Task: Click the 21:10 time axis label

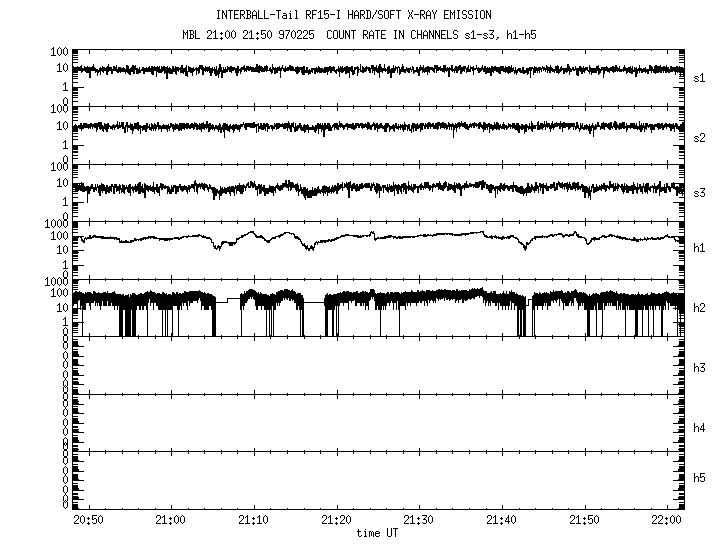Action: pos(254,520)
